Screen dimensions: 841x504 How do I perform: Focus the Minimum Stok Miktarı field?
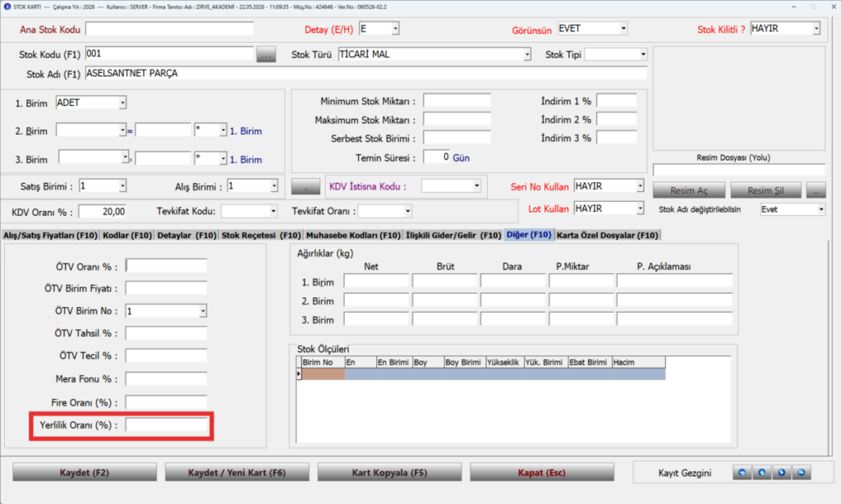[457, 101]
